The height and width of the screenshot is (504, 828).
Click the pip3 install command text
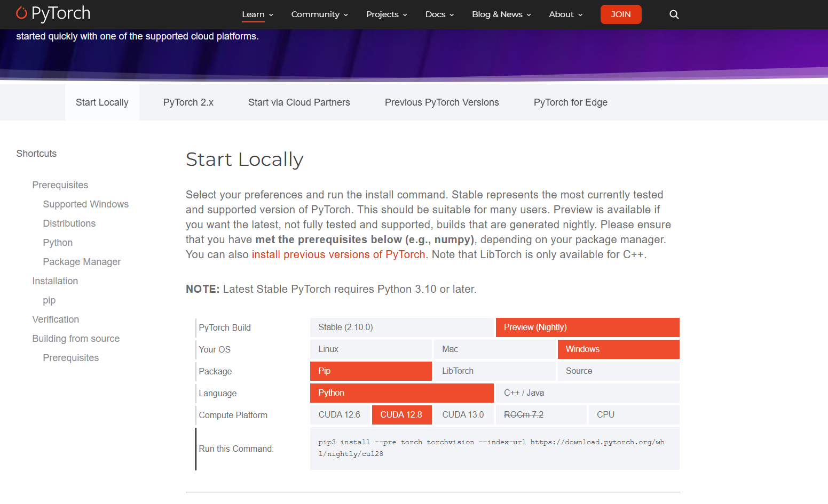pos(491,448)
